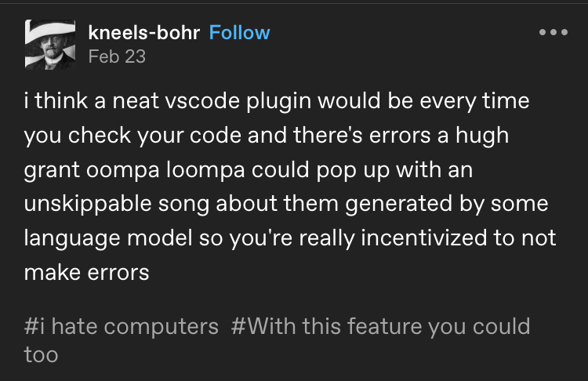This screenshot has width=588, height=381.
Task: Click the word "song" in the post text
Action: click(183, 204)
